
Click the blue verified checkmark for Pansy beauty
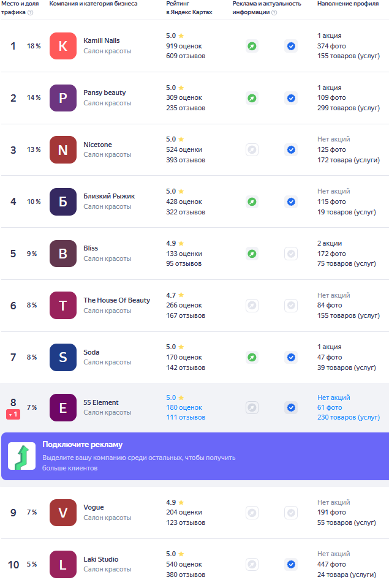[291, 98]
